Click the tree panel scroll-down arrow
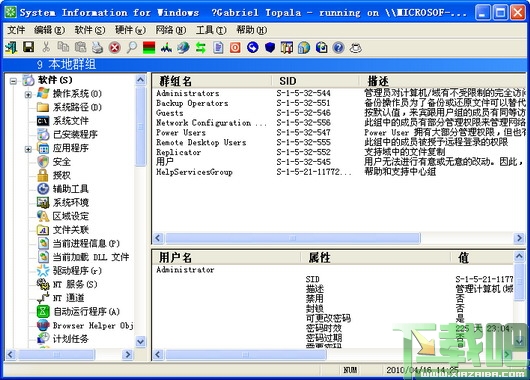 (x=140, y=341)
